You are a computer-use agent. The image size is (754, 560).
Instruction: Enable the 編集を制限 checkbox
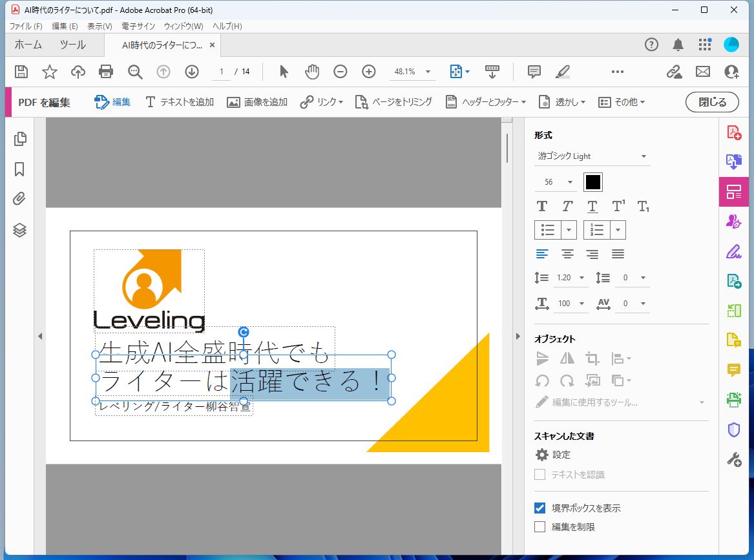(539, 526)
